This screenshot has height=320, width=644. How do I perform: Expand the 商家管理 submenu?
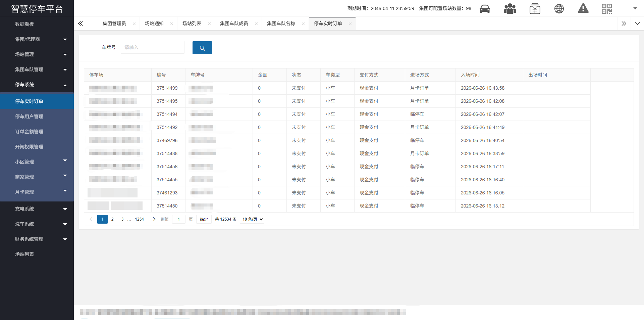[37, 177]
